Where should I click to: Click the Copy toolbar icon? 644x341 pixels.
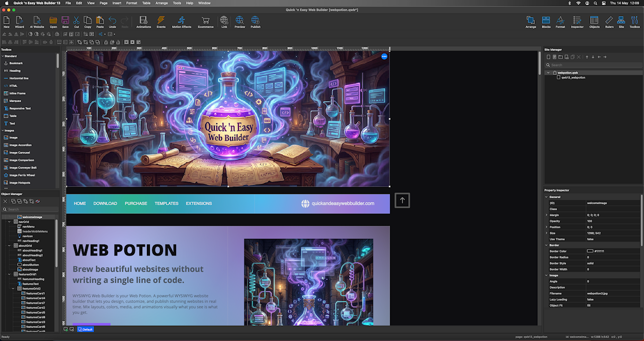pyautogui.click(x=88, y=22)
